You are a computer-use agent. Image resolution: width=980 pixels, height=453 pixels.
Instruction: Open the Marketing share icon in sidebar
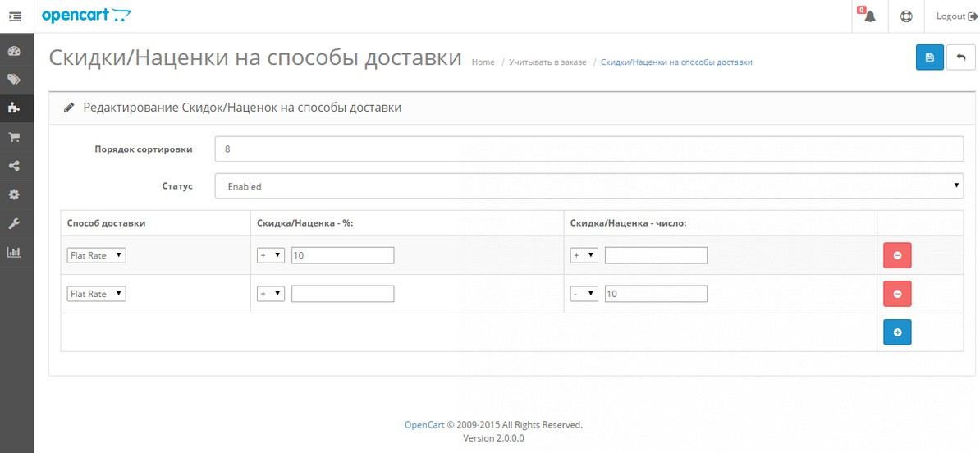pyautogui.click(x=14, y=166)
